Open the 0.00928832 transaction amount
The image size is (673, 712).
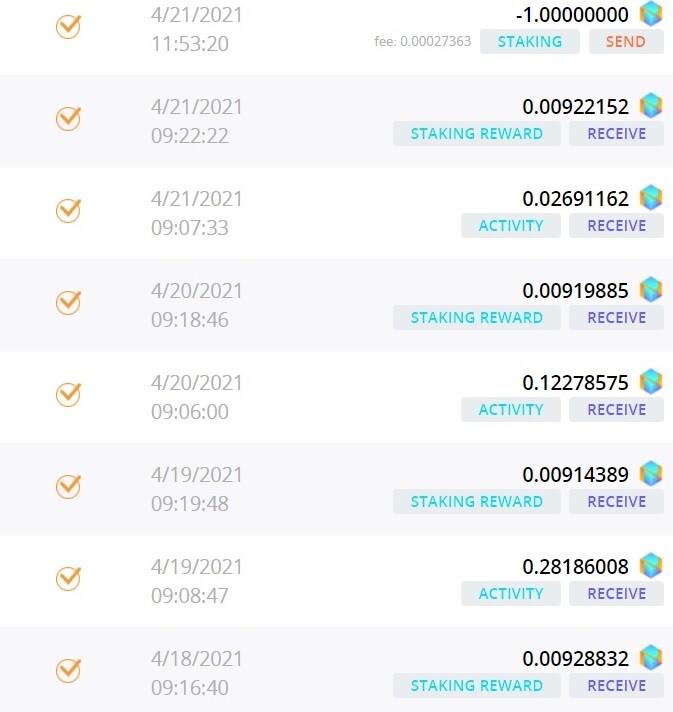click(575, 658)
